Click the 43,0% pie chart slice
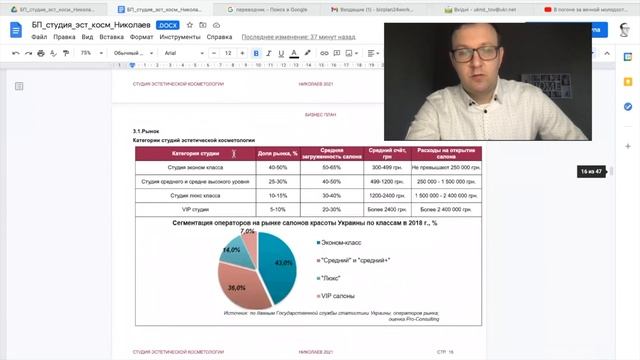 pos(278,267)
